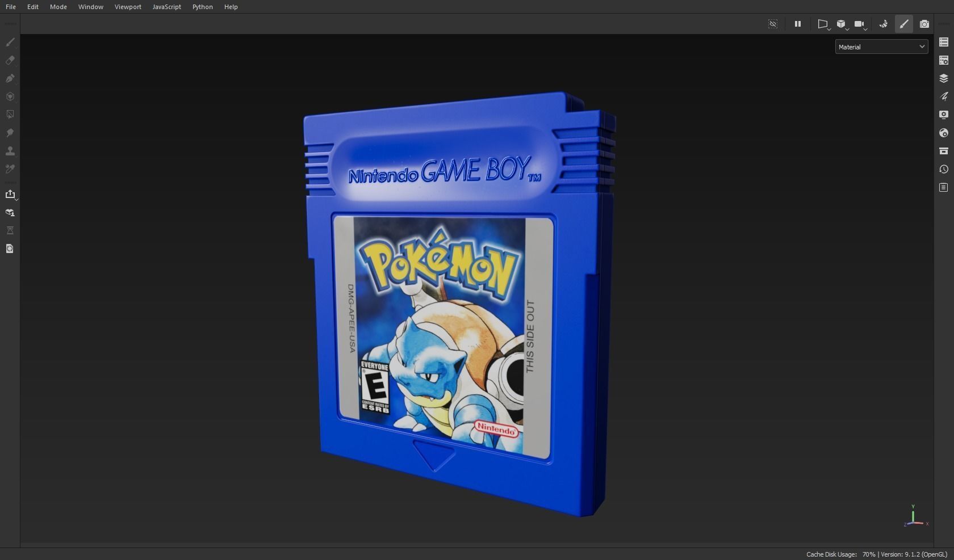Open the Viewport menu
The height and width of the screenshot is (560, 954).
click(x=128, y=7)
